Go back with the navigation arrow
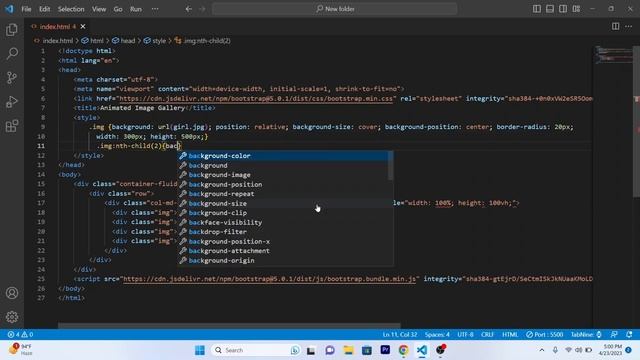Screen dimensions: 640x360 tap(189, 9)
